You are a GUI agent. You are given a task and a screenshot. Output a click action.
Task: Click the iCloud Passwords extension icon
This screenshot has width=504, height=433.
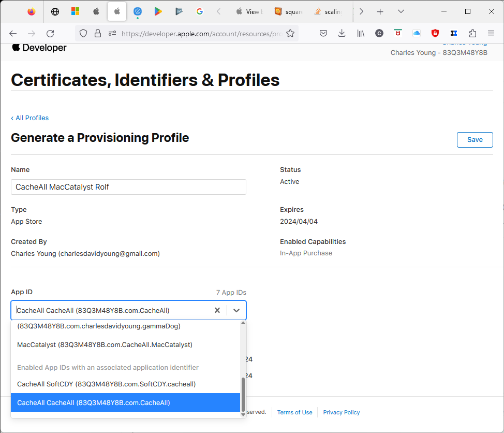[x=417, y=33]
